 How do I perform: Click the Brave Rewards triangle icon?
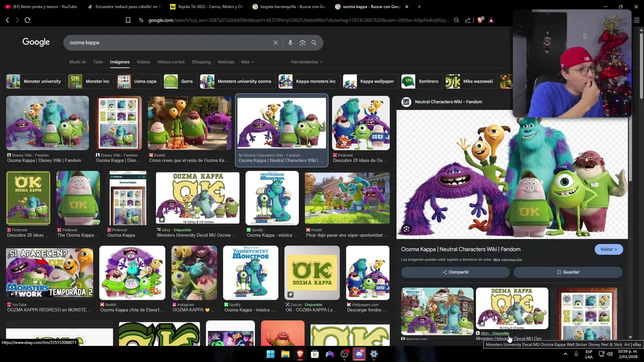[491, 20]
